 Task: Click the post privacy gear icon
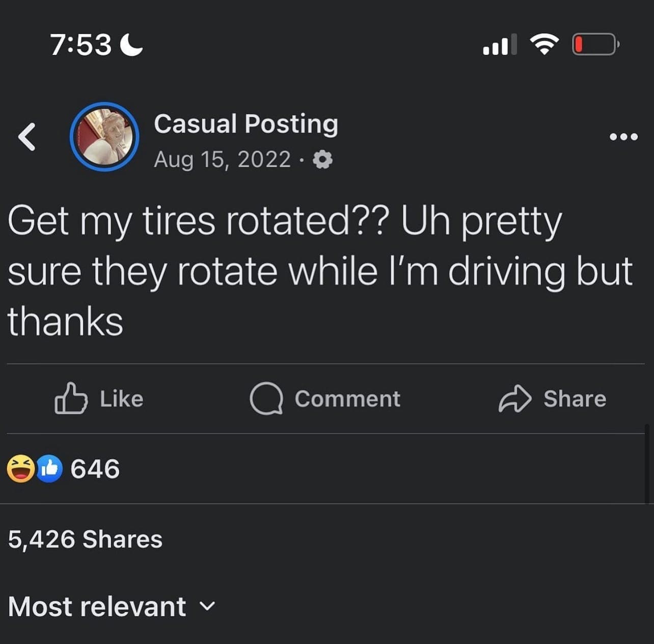[322, 160]
